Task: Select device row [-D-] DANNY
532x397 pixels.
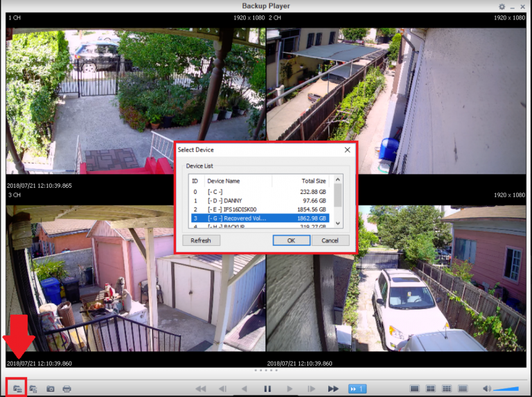Action: pos(260,200)
